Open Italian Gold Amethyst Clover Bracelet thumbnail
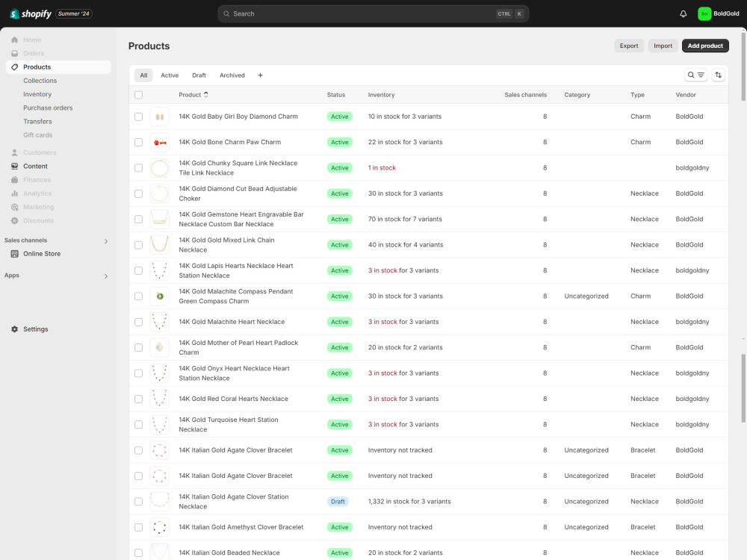 tap(160, 527)
